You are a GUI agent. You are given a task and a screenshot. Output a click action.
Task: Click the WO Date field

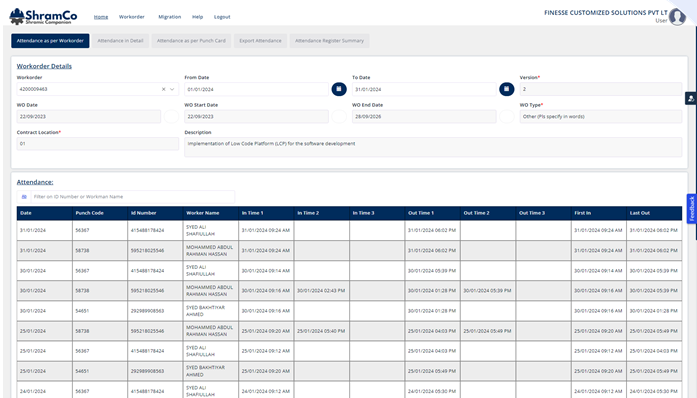click(x=89, y=117)
